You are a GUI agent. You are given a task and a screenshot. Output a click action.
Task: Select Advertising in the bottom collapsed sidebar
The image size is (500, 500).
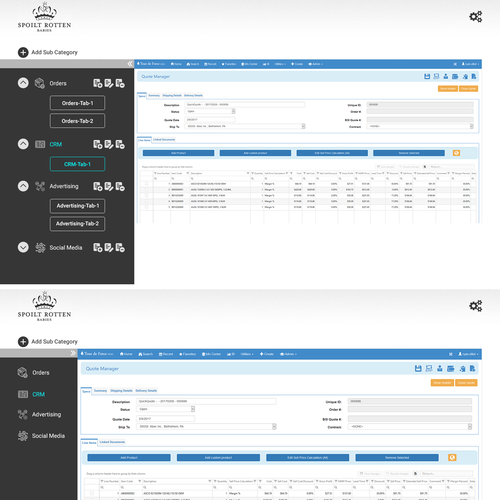coord(46,414)
